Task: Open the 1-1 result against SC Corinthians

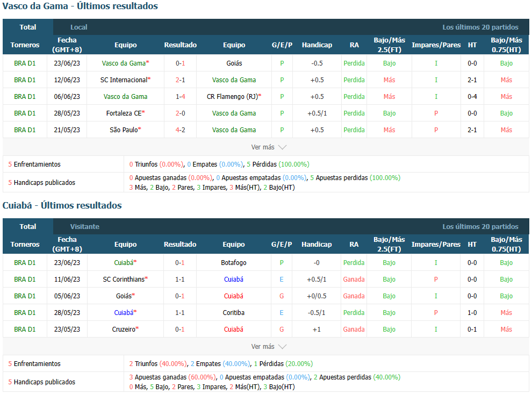Action: coord(180,280)
